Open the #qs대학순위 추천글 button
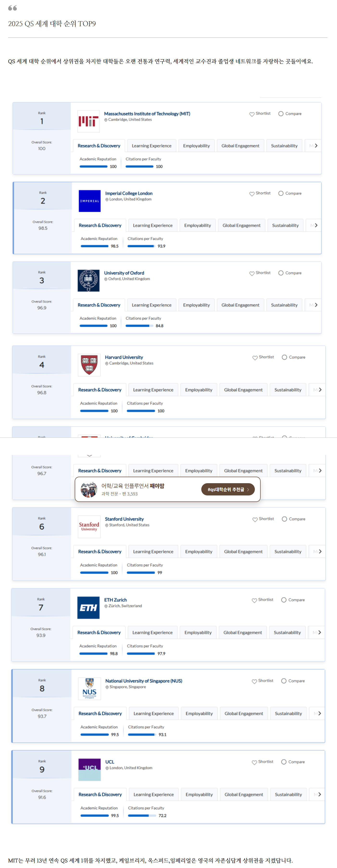The height and width of the screenshot is (868, 337). (x=228, y=489)
